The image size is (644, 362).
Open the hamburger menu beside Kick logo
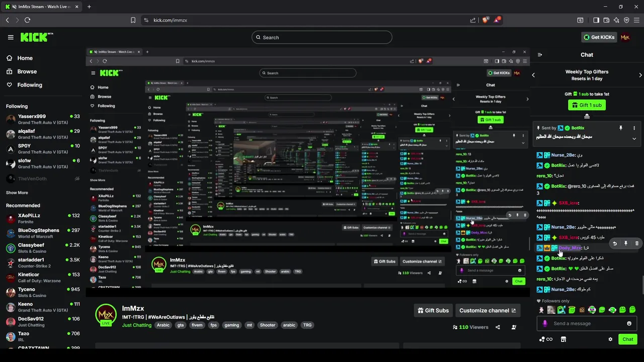click(11, 37)
